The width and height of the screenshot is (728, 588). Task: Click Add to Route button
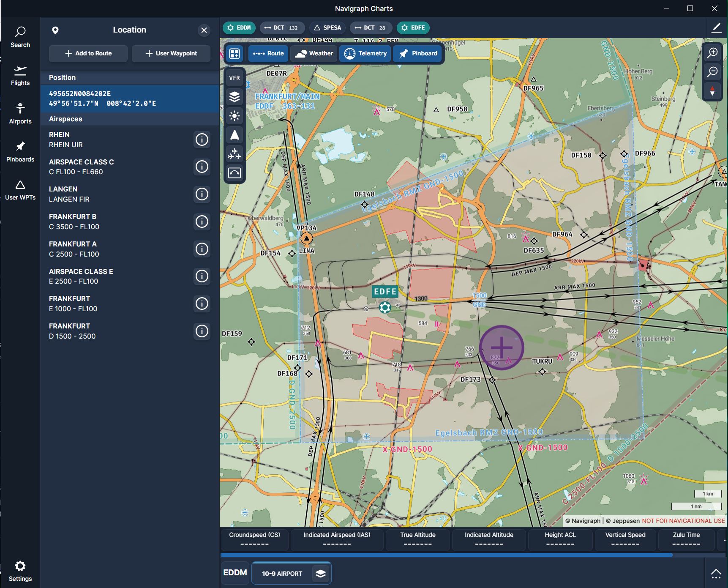point(88,53)
